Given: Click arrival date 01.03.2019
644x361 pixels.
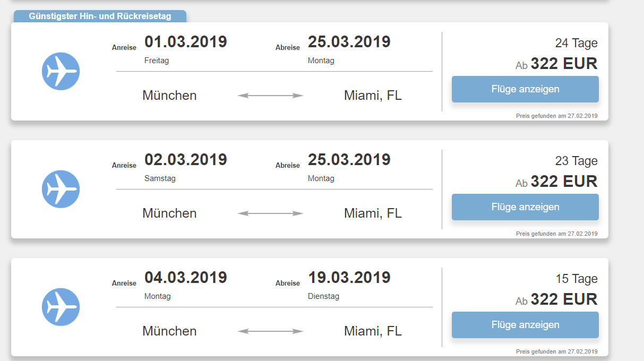Looking at the screenshot, I should point(185,42).
